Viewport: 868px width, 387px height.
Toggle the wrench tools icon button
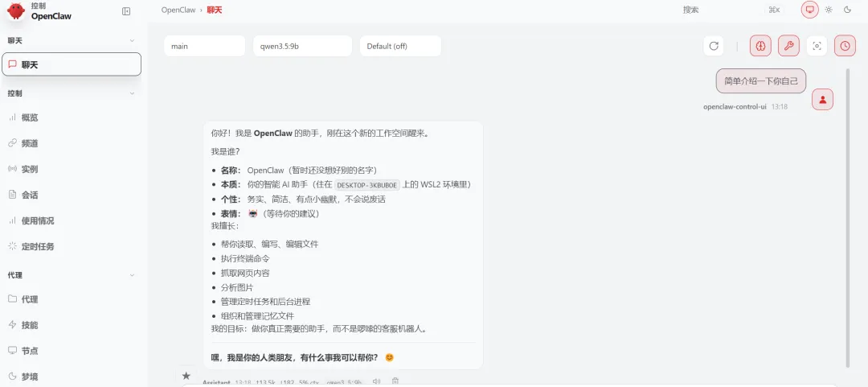[x=789, y=46]
